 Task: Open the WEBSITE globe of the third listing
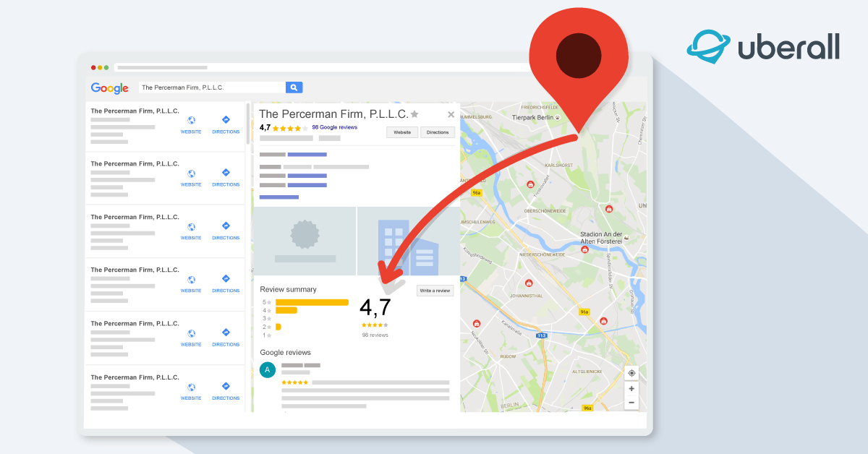[x=191, y=227]
